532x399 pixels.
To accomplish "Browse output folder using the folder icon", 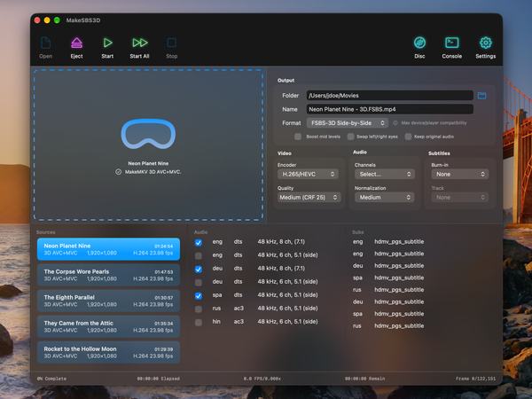I will [481, 96].
